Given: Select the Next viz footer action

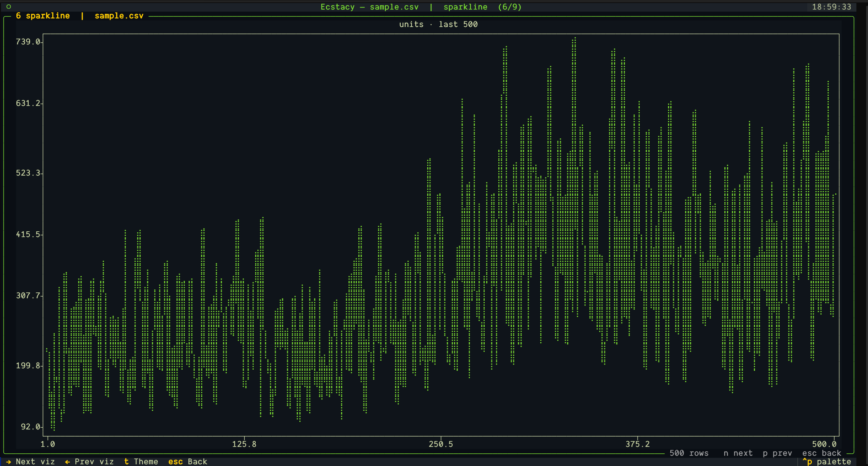Looking at the screenshot, I should pos(30,462).
